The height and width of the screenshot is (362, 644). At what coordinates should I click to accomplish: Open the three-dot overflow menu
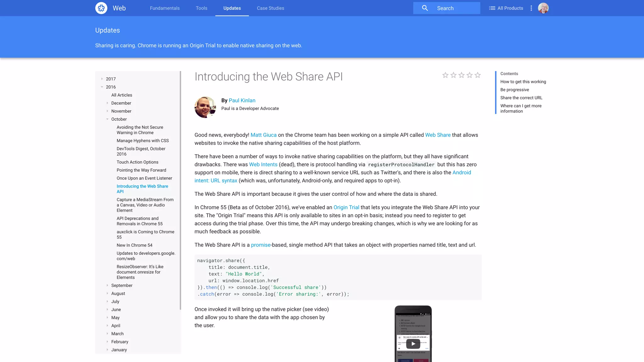(x=531, y=8)
